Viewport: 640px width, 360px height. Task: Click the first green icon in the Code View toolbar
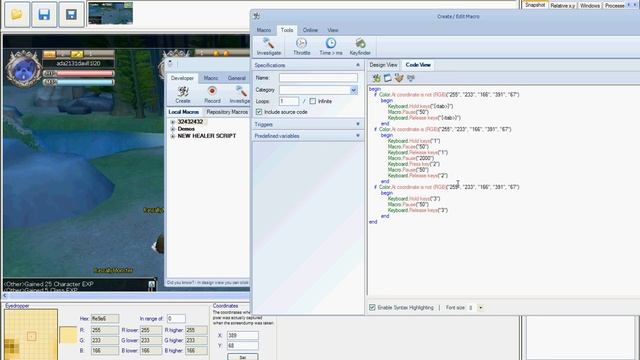tap(376, 78)
